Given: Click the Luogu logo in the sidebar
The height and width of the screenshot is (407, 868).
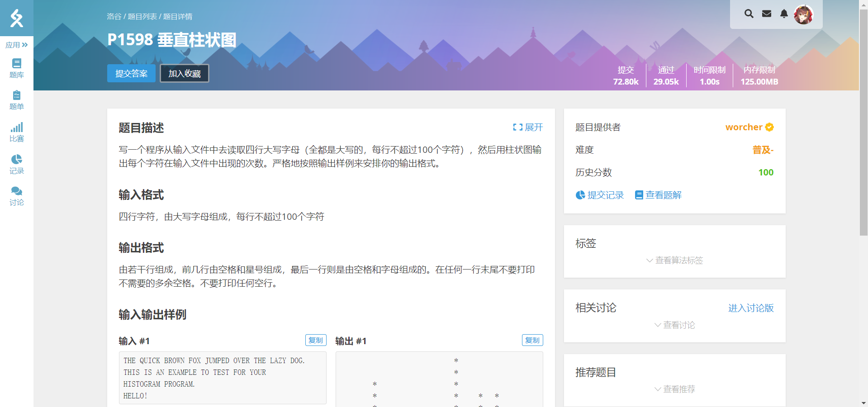Looking at the screenshot, I should click(x=16, y=18).
